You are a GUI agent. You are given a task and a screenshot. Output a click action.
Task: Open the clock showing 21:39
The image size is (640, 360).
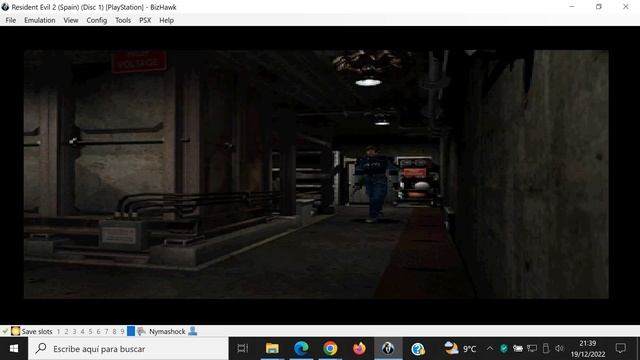click(x=588, y=349)
